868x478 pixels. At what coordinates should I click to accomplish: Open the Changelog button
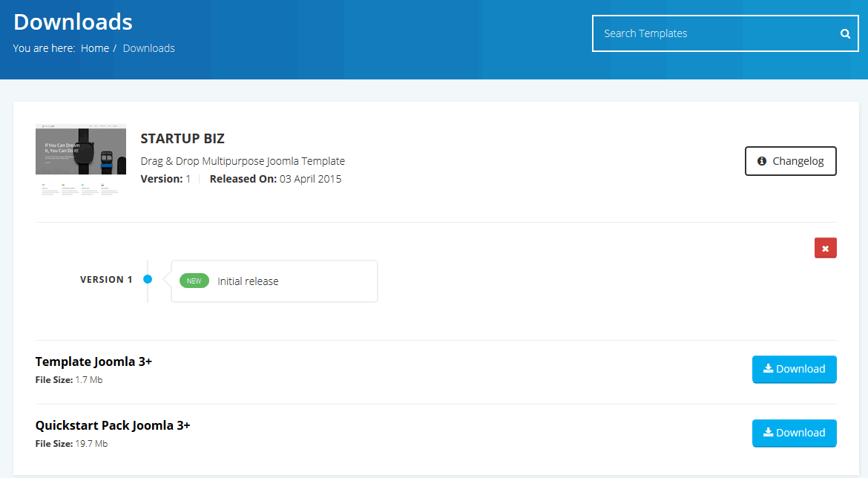coord(791,161)
